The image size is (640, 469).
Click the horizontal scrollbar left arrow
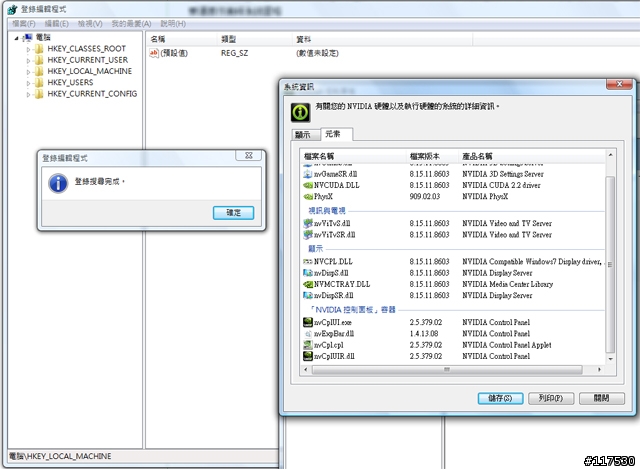pyautogui.click(x=306, y=370)
